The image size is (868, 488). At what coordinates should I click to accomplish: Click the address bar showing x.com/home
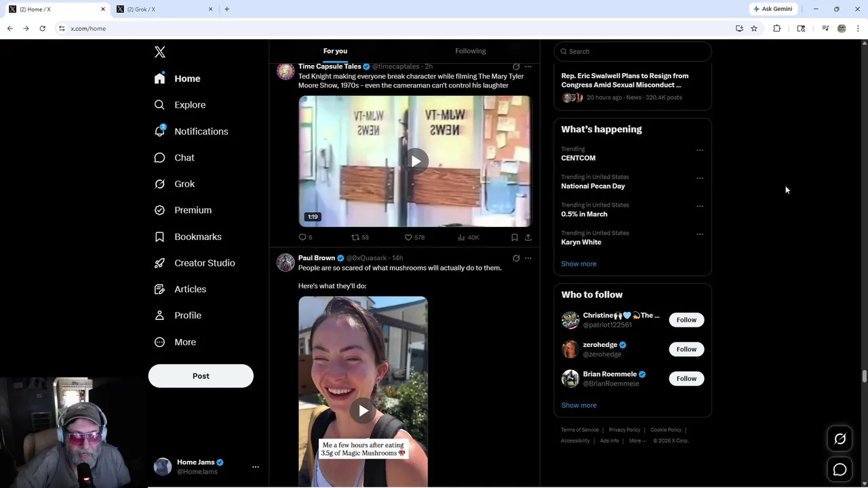point(393,28)
